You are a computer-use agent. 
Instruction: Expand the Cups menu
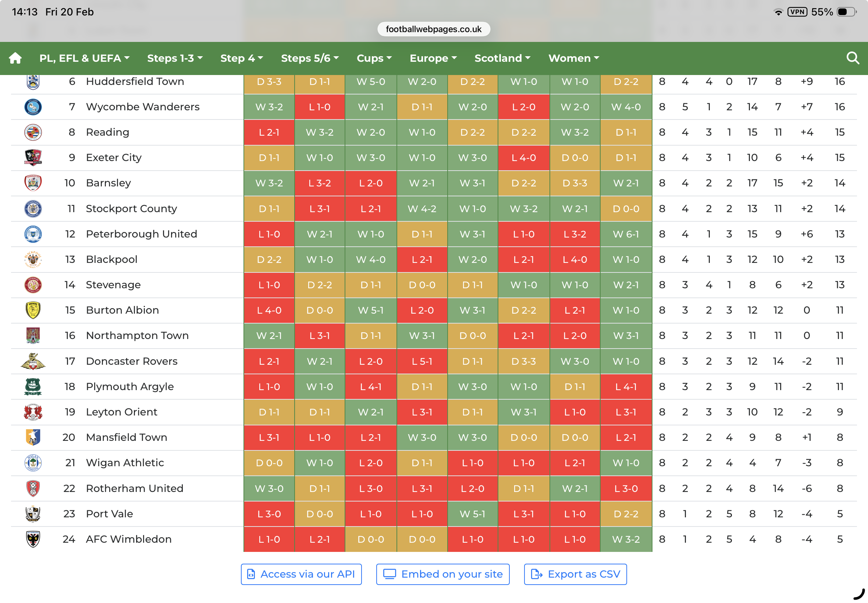coord(374,58)
